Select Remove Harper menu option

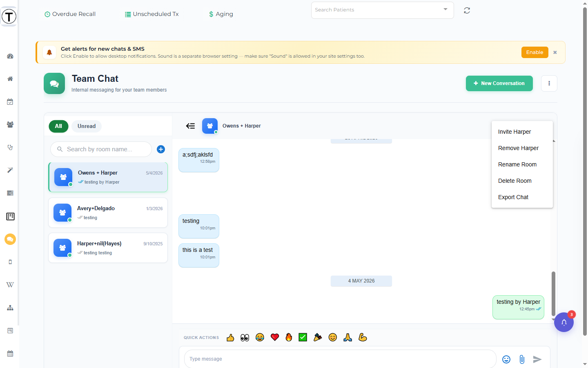pyautogui.click(x=522, y=148)
